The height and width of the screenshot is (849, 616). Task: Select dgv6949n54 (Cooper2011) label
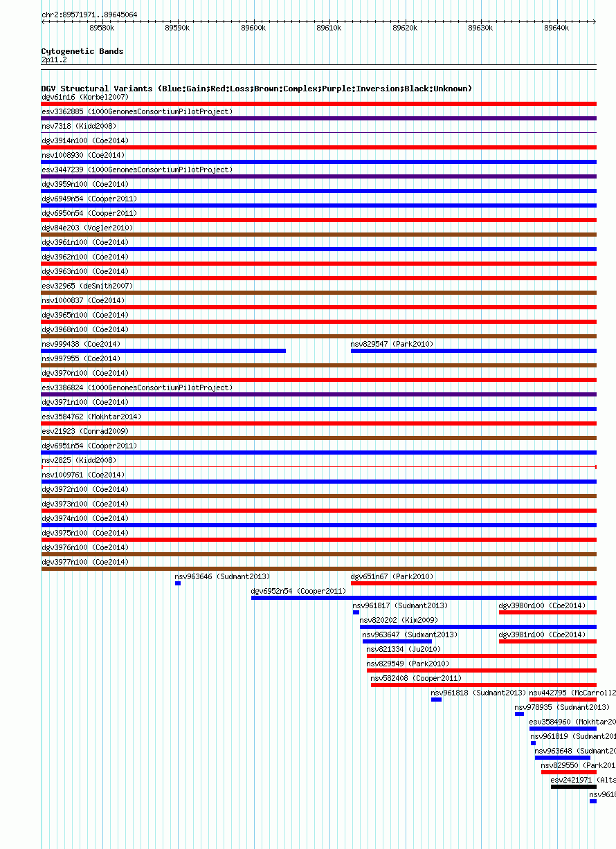point(89,199)
